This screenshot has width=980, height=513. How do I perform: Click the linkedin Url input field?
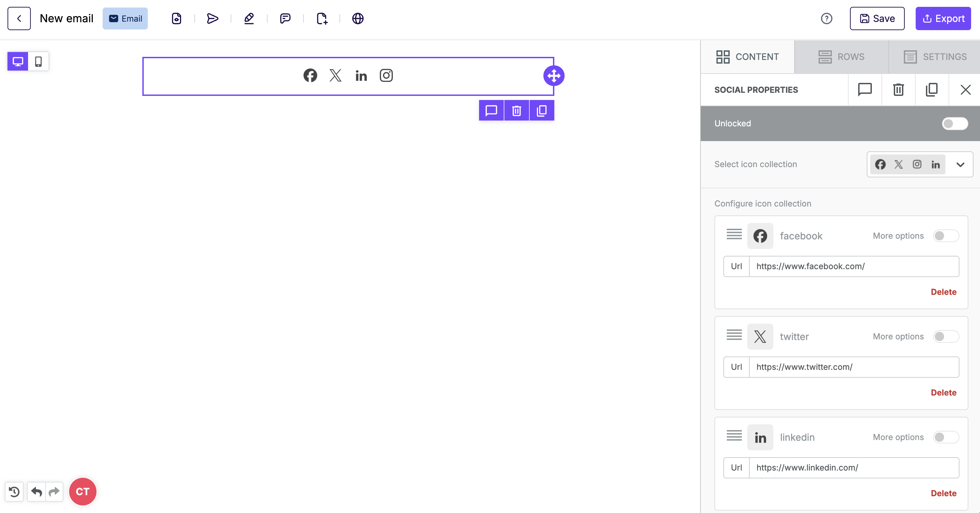click(x=854, y=468)
